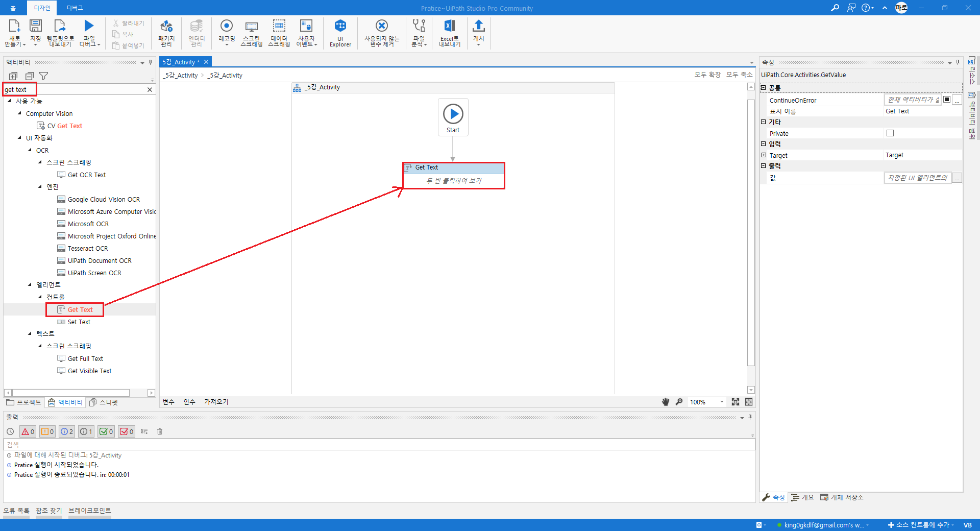The image size is (980, 531).
Task: Switch to the 디버그 ribbon tab
Action: point(75,8)
